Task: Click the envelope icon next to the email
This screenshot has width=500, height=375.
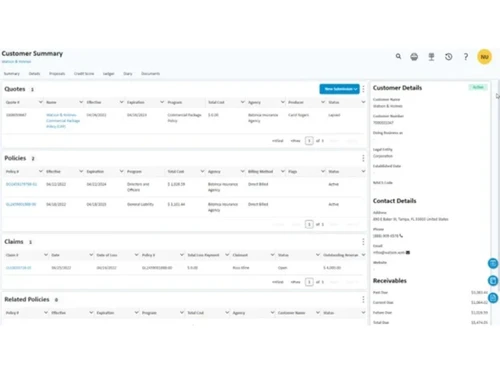Action: (x=408, y=252)
